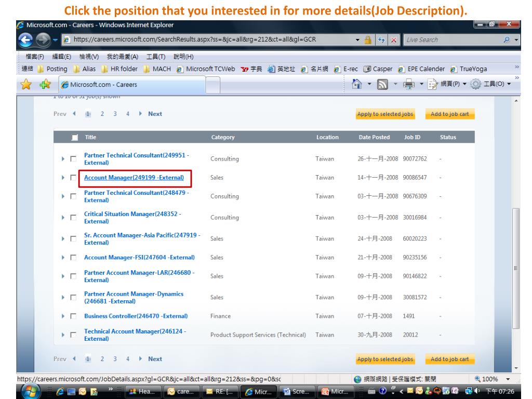
Task: Open the Casper favorites link
Action: pos(378,69)
